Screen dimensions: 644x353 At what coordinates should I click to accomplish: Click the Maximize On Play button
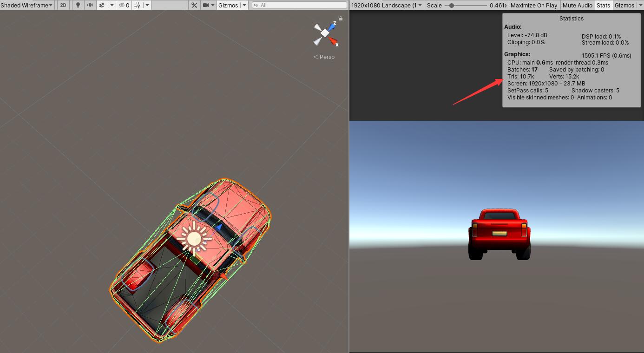point(534,5)
